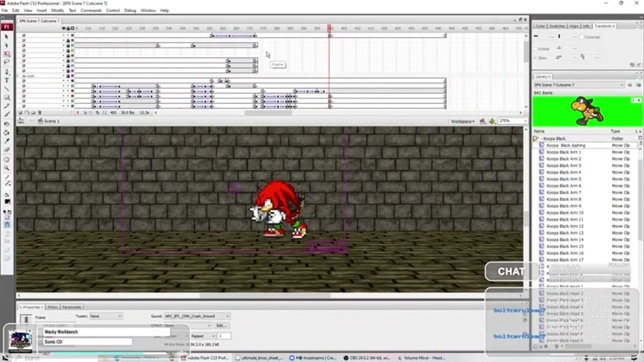Sort library by the Name column header
The width and height of the screenshot is (644, 362).
539,131
